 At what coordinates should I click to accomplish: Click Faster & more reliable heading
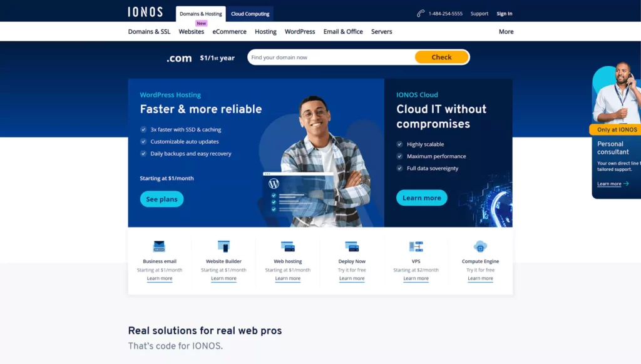point(201,109)
